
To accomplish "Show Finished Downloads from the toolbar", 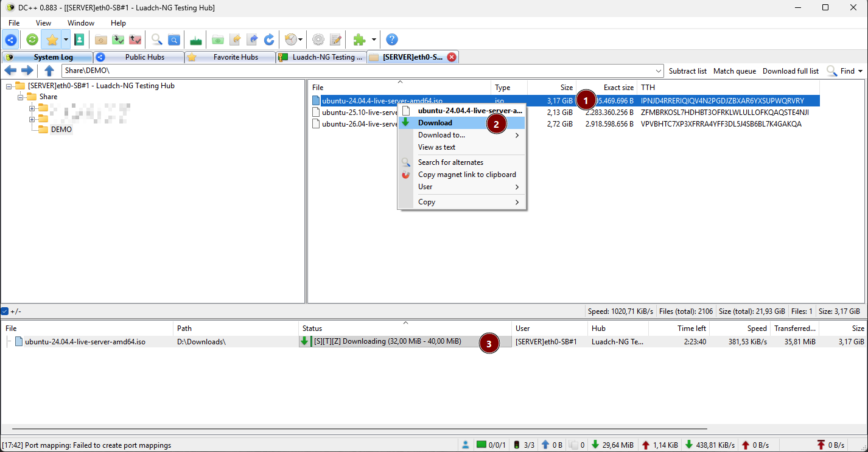I will [x=118, y=40].
